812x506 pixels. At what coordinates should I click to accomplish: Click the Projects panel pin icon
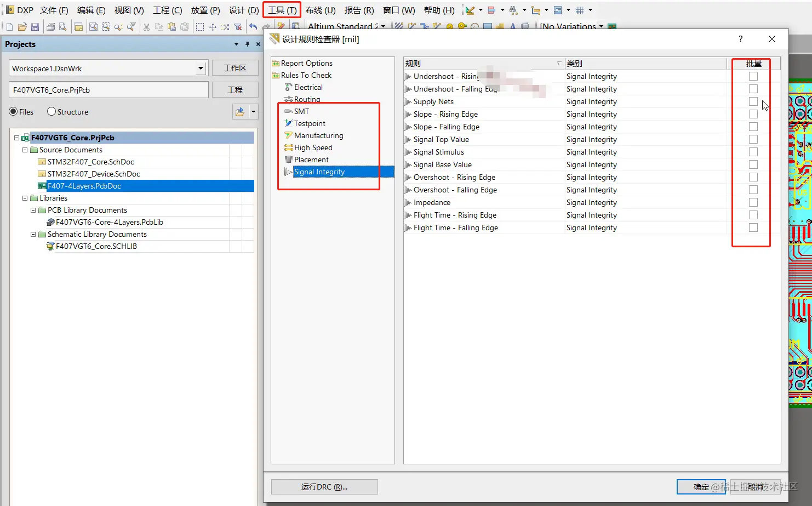click(247, 44)
